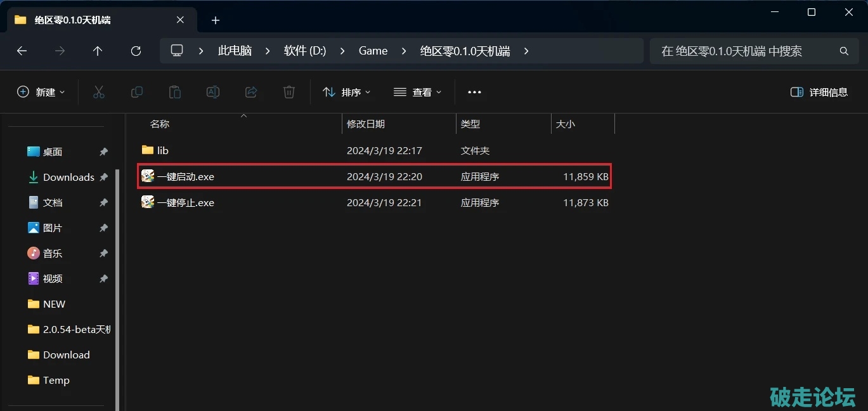Viewport: 868px width, 411px height.
Task: Click the Rename icon in toolbar
Action: [x=213, y=92]
